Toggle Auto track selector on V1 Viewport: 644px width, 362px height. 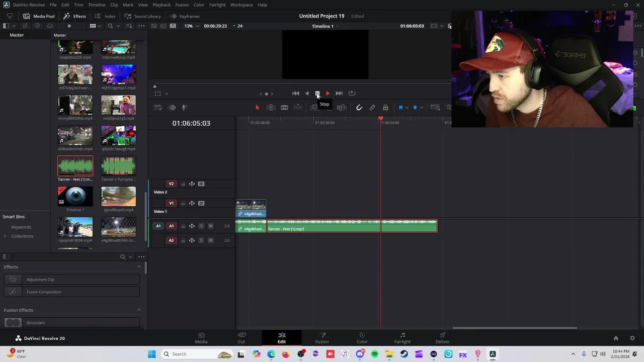(192, 203)
